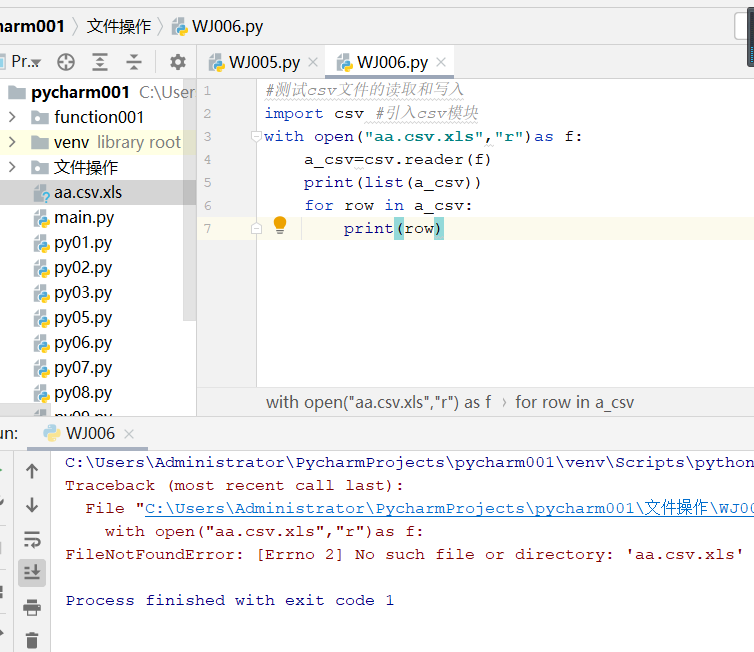Close the WJ006.py editor tab
The image size is (754, 652).
tap(441, 62)
